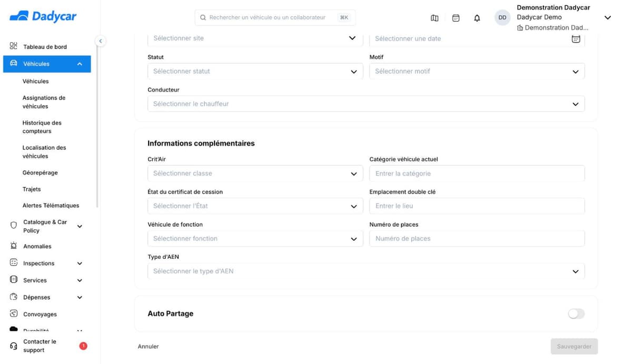Screen dimensions: 632x364
Task: Click the red support notification badge
Action: pos(83,346)
